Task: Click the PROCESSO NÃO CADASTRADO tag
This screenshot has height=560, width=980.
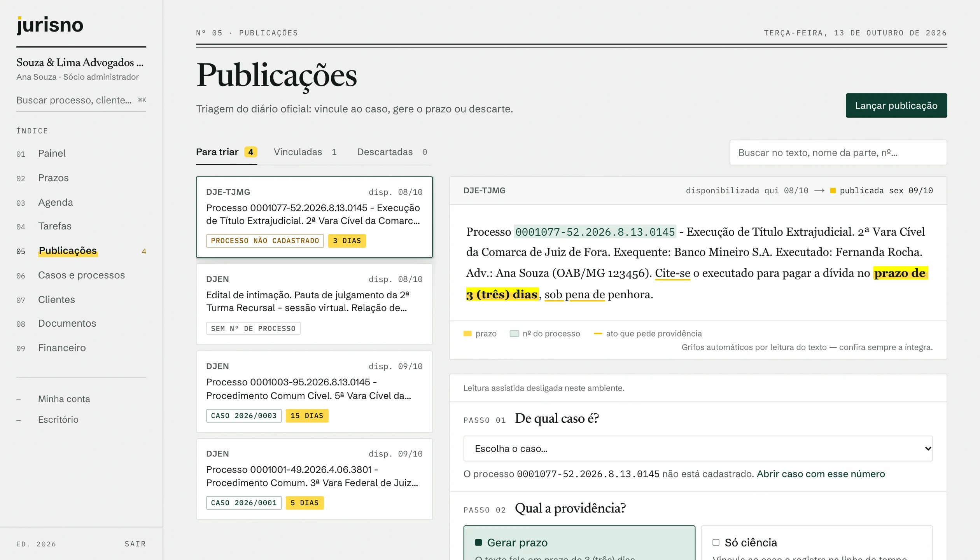Action: (265, 241)
